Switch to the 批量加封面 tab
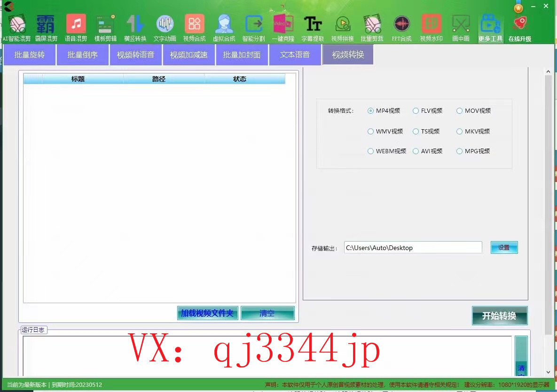This screenshot has height=392, width=557. pos(242,55)
